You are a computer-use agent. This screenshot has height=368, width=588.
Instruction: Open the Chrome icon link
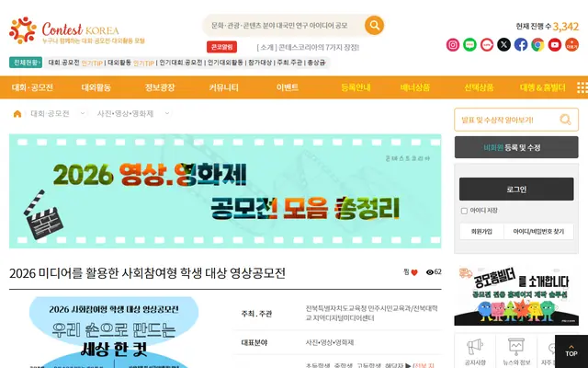point(537,45)
